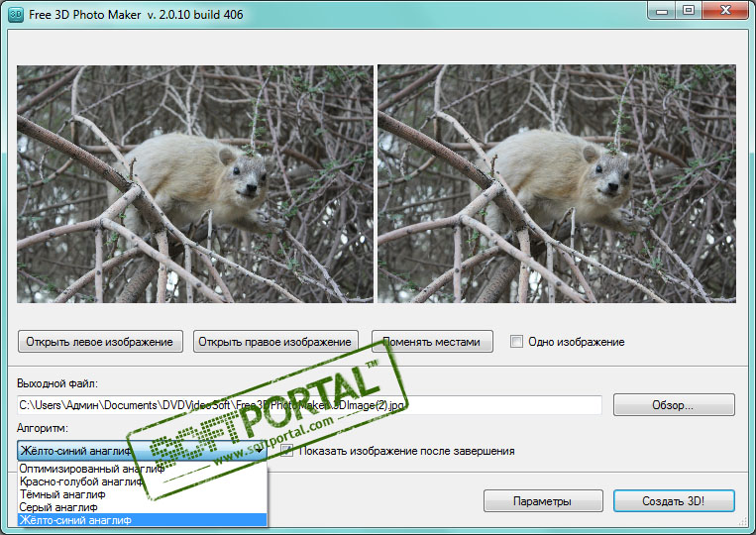Select highlighted Жёлто-синий анаглиф list item
Screen dimensions: 756x535
143,520
